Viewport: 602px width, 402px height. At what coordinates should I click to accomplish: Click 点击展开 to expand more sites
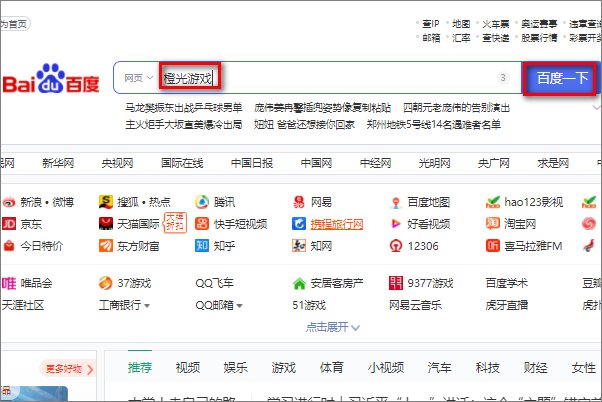332,327
